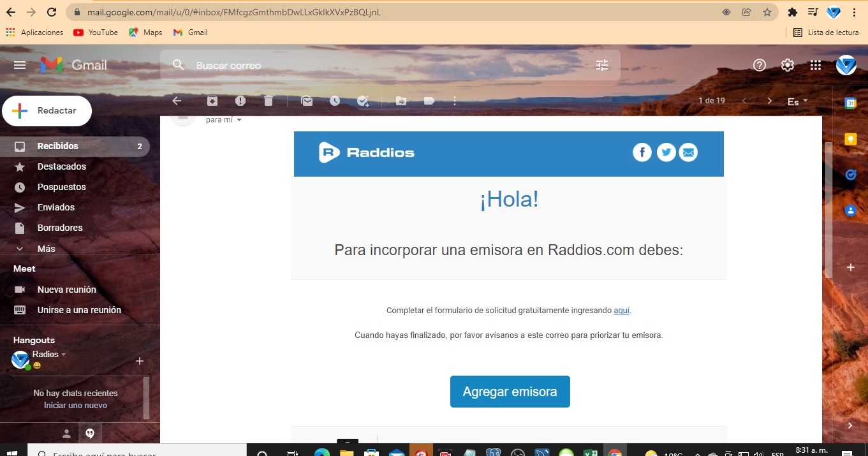This screenshot has height=456, width=868.
Task: Open Gmail settings gear
Action: click(788, 65)
